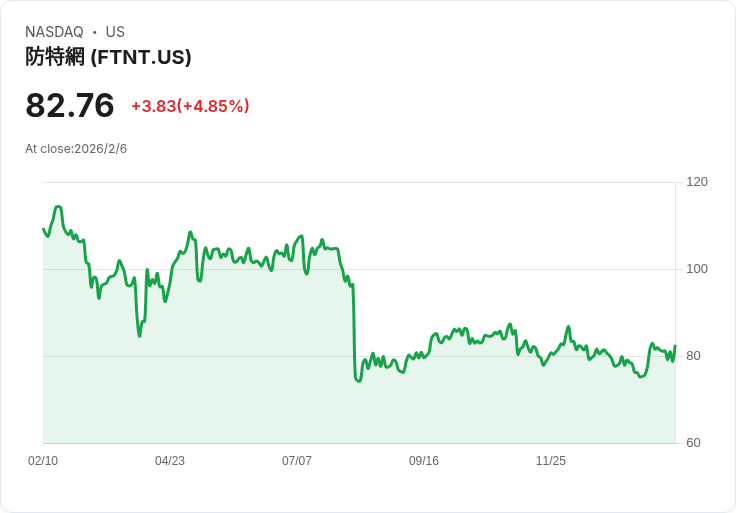Select the 02/10 date on x-axis
The image size is (736, 513).
click(x=43, y=461)
